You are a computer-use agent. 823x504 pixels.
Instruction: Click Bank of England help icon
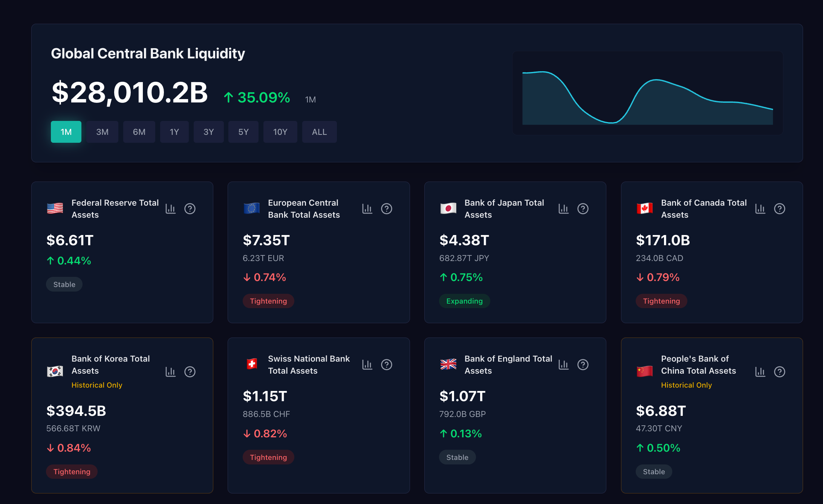[583, 365]
